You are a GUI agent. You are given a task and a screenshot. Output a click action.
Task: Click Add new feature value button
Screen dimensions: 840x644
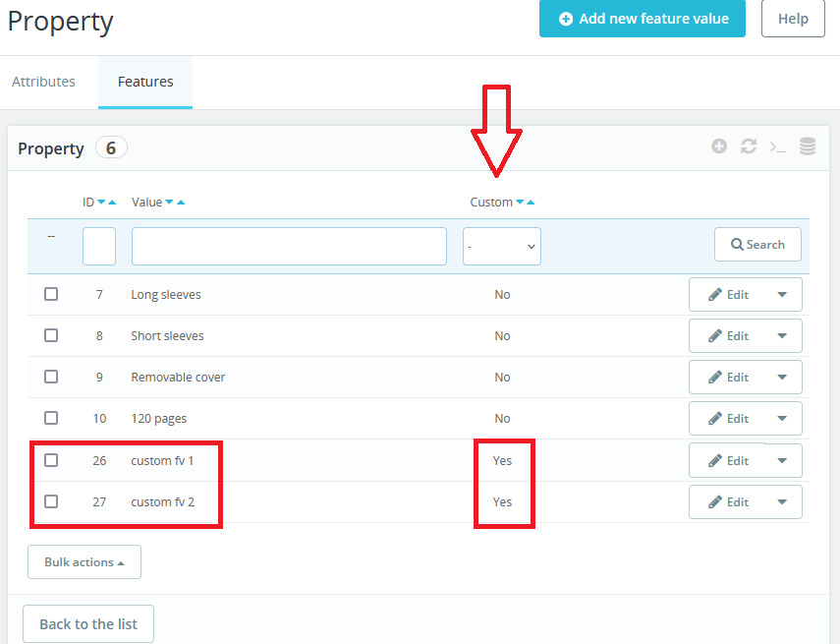[643, 19]
